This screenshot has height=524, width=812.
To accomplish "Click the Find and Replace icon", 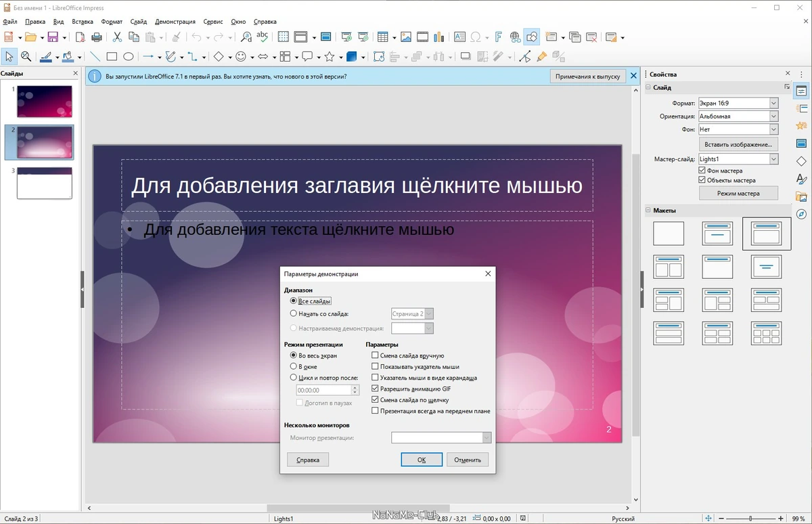I will point(246,37).
